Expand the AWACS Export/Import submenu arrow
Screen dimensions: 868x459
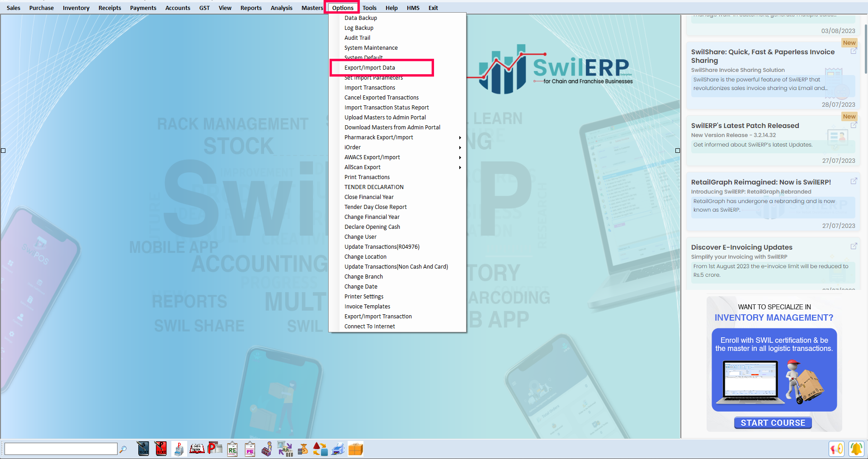(x=460, y=157)
